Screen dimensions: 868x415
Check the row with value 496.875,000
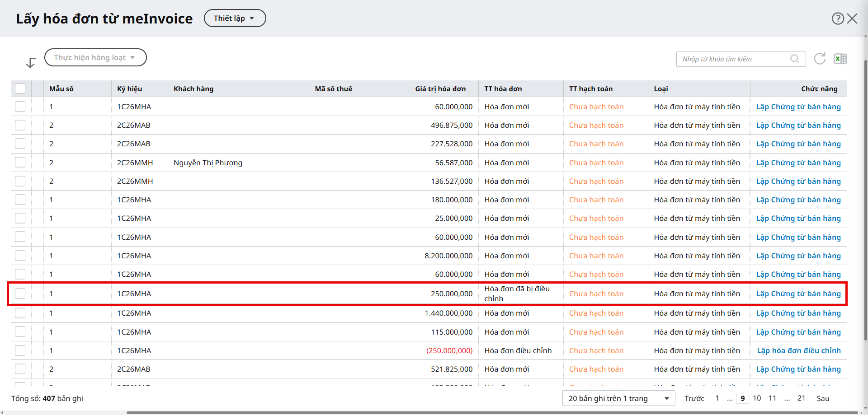coord(20,125)
